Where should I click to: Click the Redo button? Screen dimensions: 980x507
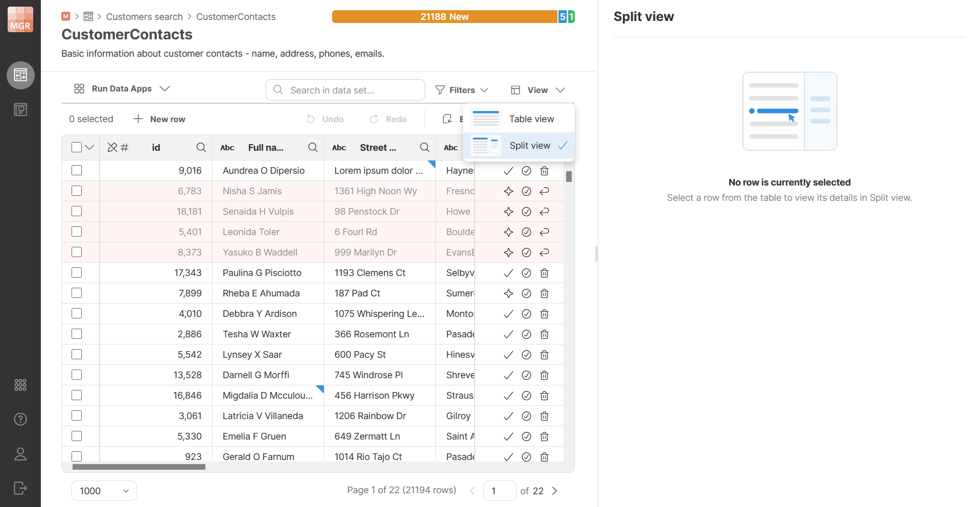(388, 119)
